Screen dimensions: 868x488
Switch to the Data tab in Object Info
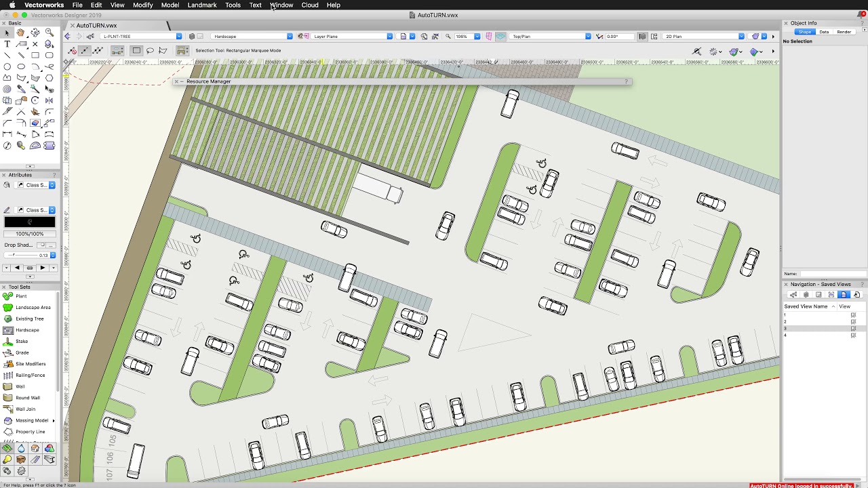pos(824,32)
